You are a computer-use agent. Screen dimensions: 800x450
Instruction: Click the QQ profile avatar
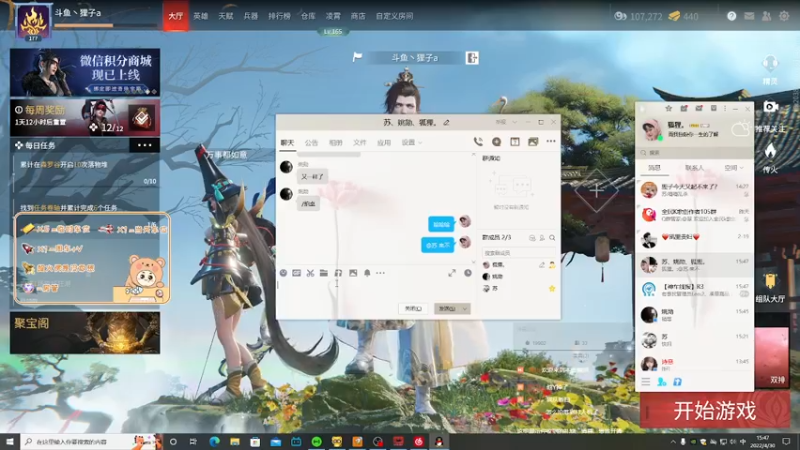click(652, 130)
